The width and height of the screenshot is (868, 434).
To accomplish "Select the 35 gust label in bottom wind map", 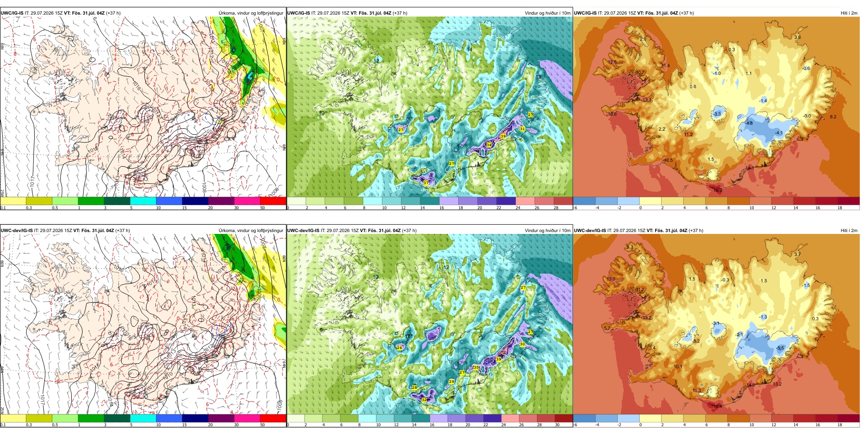I will pyautogui.click(x=476, y=367).
